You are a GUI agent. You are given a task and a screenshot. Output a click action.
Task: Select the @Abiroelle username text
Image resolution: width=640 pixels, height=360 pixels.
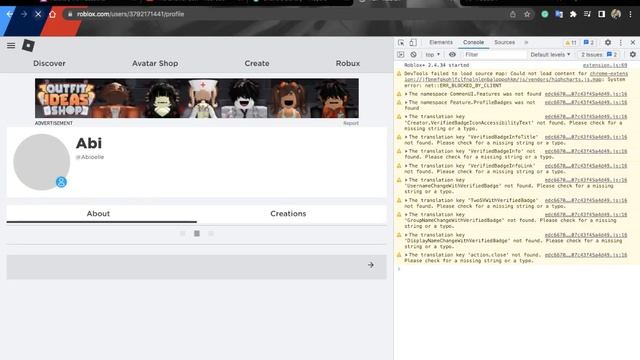click(90, 157)
